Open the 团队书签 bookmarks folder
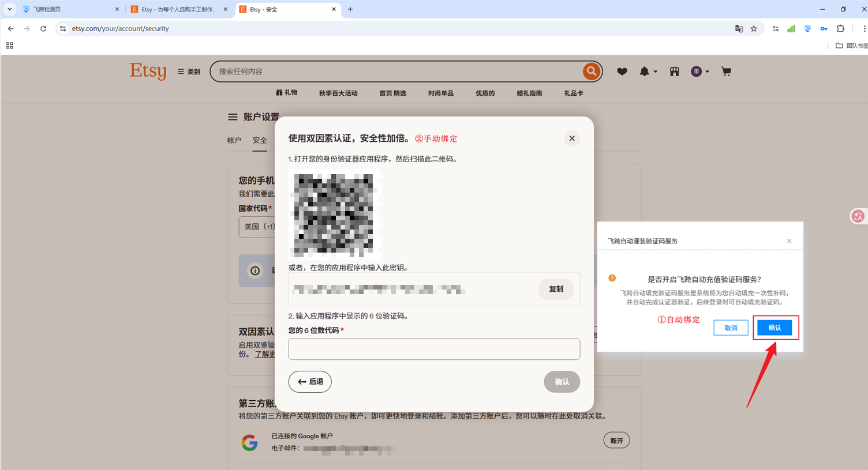868x470 pixels. (851, 46)
